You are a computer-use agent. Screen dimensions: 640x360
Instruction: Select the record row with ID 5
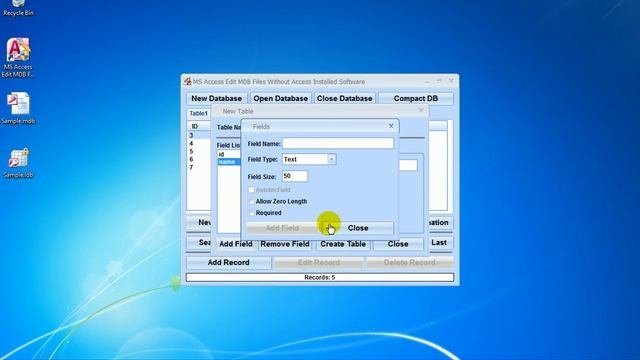[x=199, y=151]
